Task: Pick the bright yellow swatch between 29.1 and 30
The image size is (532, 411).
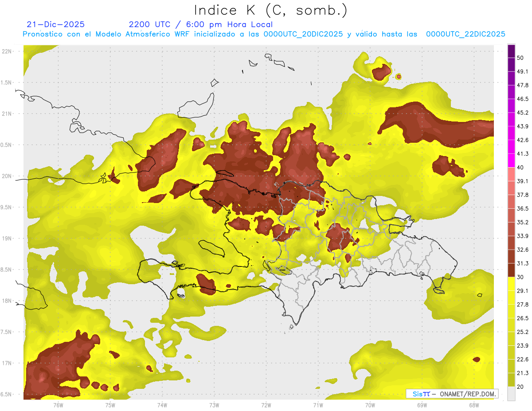Action: 511,284
